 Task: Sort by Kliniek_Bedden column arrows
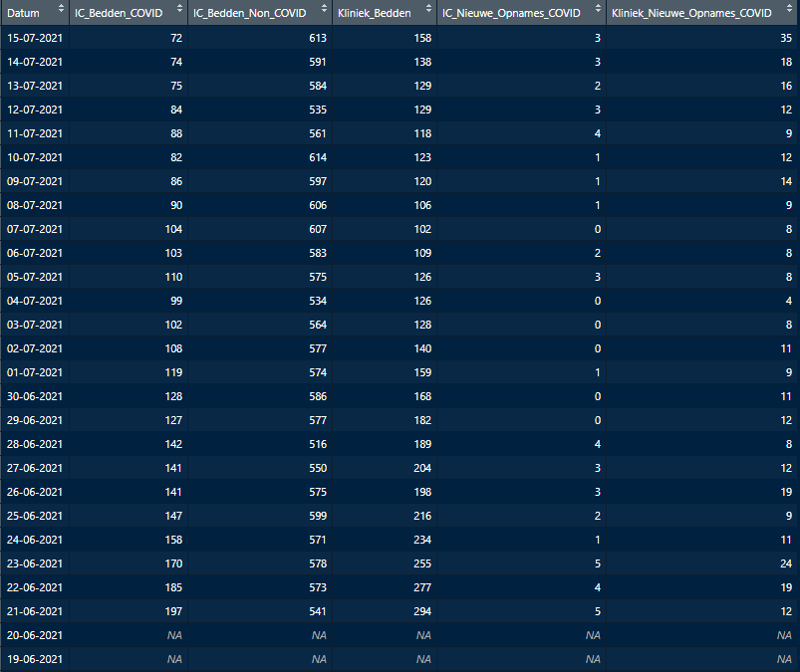(428, 9)
